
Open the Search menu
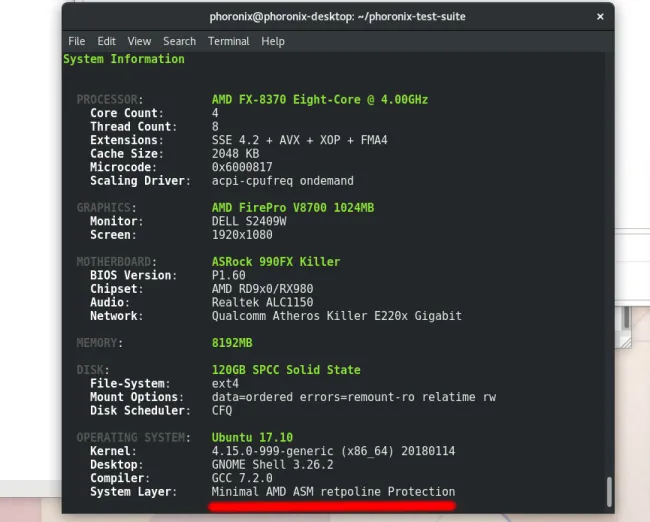click(x=179, y=41)
